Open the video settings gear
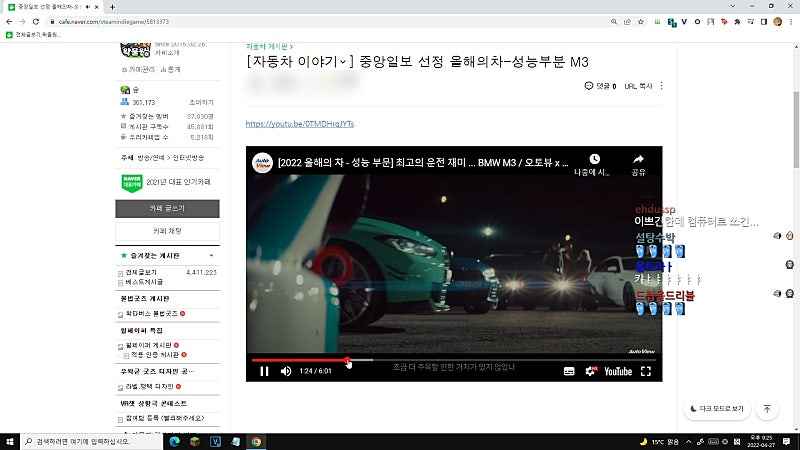800x450 pixels. [x=590, y=371]
